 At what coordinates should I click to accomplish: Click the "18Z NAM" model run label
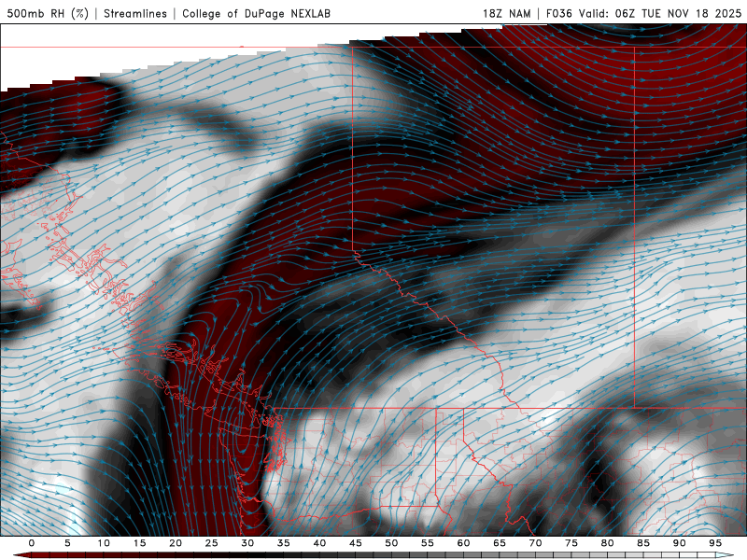(506, 14)
